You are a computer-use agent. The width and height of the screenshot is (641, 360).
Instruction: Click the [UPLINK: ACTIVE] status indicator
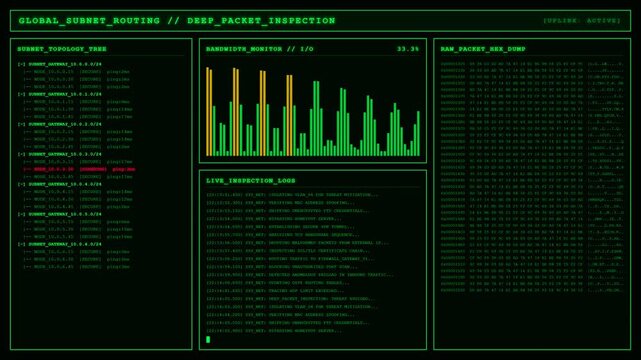pyautogui.click(x=582, y=20)
